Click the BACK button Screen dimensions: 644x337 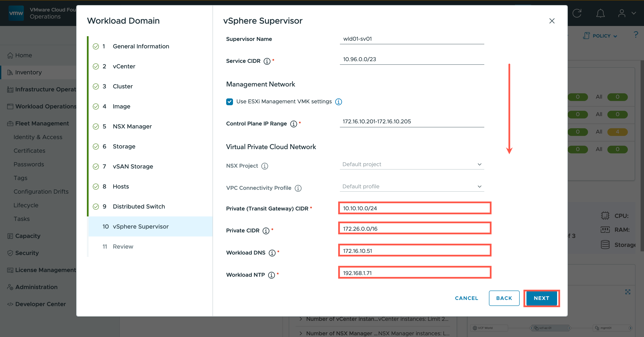click(504, 298)
